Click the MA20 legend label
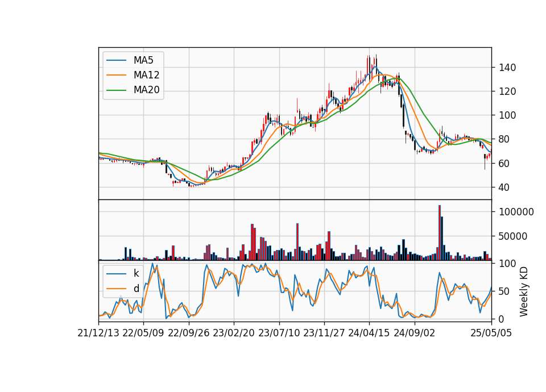The height and width of the screenshot is (392, 546). pos(146,90)
